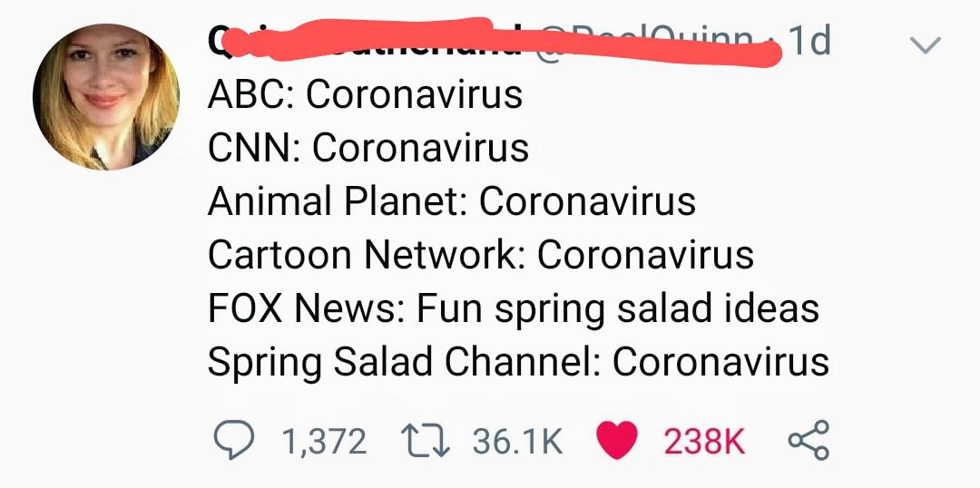980x488 pixels.
Task: Click the 238K likes count
Action: click(x=704, y=442)
